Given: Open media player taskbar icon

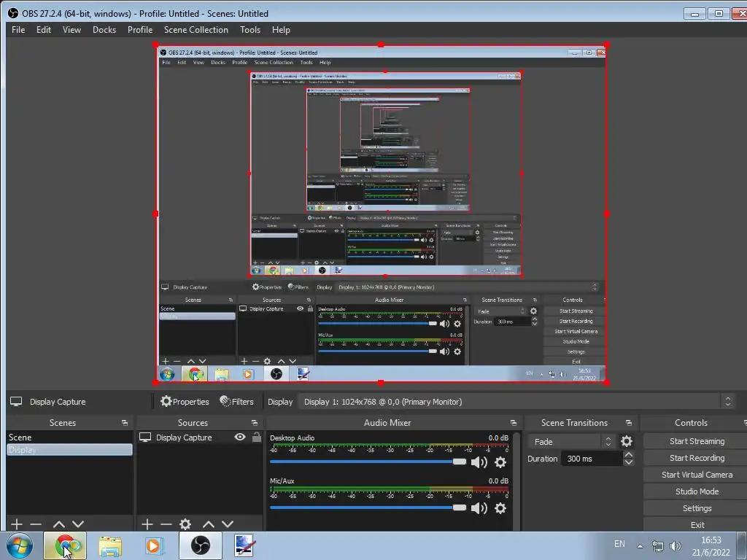Looking at the screenshot, I should (x=154, y=545).
